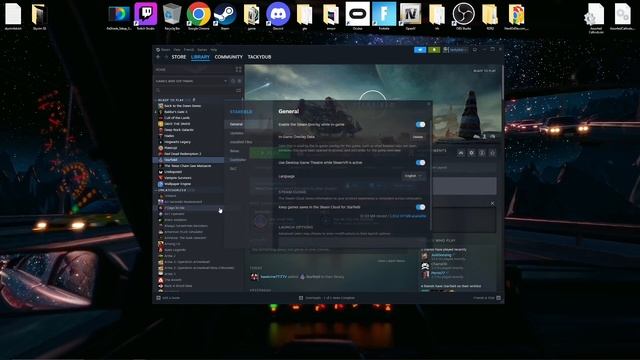Click the library grid view icon beside Home
Viewport: 640px width, 360px height.
(238, 69)
